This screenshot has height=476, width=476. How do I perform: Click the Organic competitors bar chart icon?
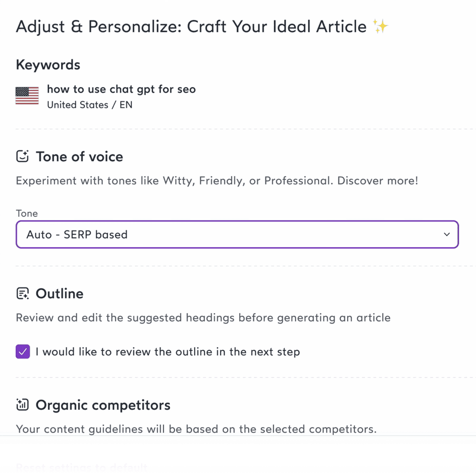coord(23,404)
